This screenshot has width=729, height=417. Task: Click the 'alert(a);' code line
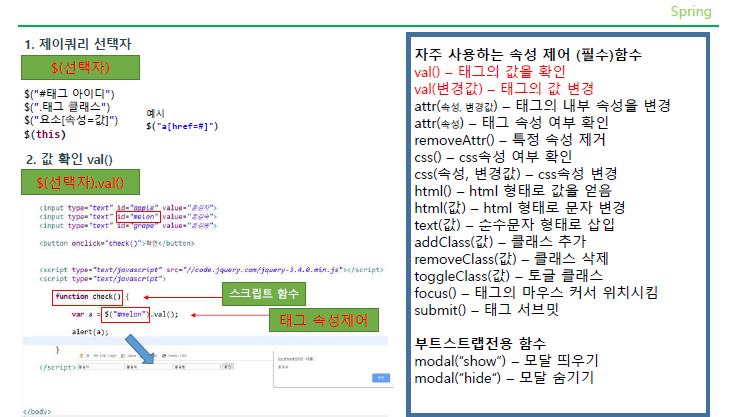[90, 332]
